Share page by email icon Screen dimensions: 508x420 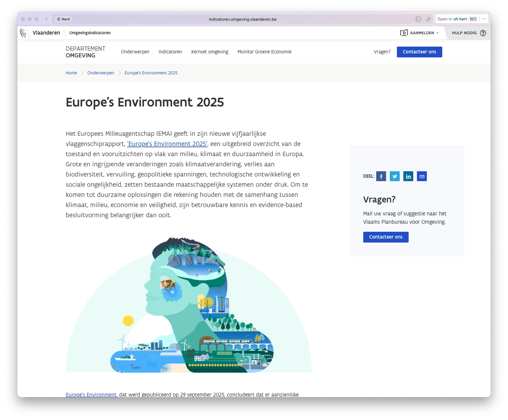tap(422, 176)
